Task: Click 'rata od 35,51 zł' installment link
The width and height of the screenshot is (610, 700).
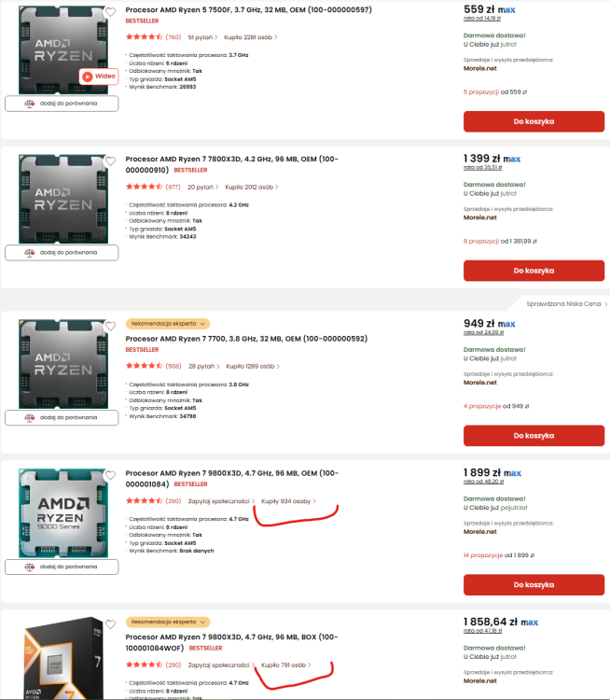Action: (483, 167)
